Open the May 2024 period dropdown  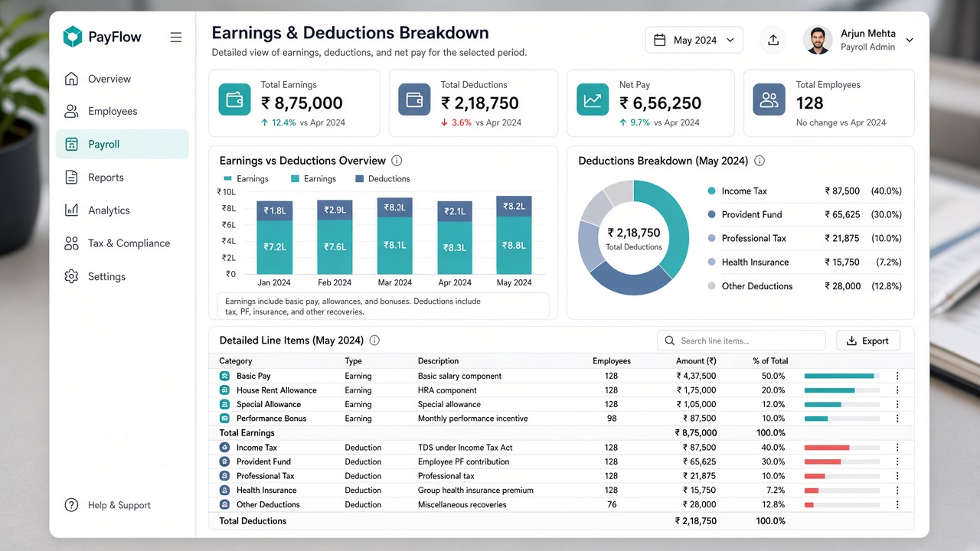694,40
